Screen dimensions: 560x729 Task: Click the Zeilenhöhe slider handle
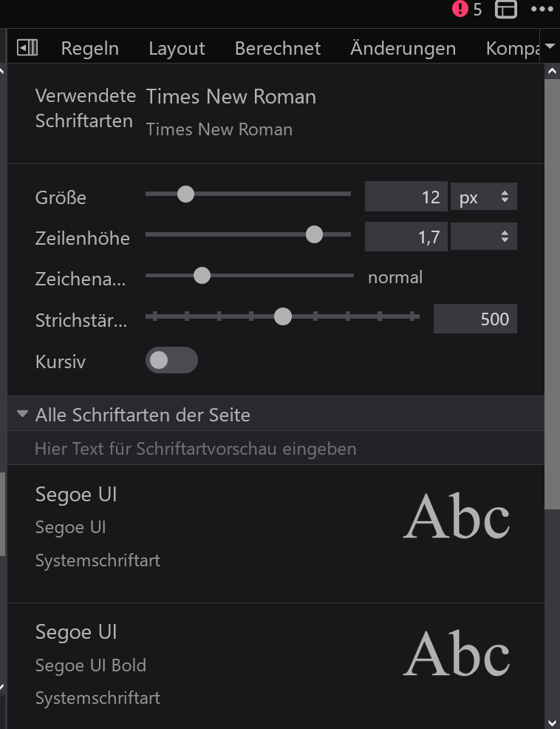click(x=314, y=234)
